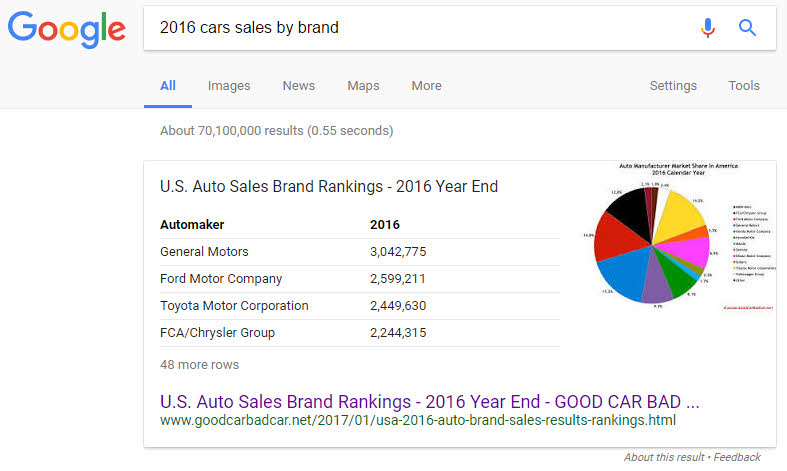Expand the 48 more rows link
Viewport: 787px width, 471px height.
[x=199, y=364]
